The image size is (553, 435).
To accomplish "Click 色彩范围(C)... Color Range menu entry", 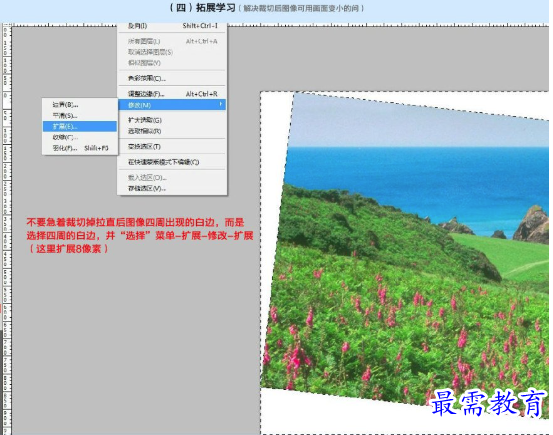I will [172, 78].
